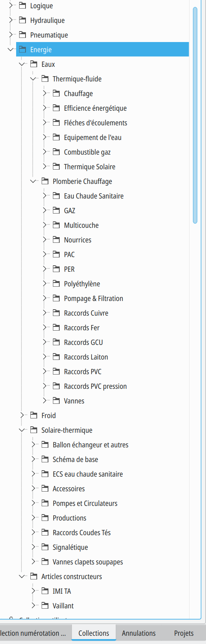Click the Thermique-fluide folder icon
Screen dimensions: 206x644
coord(45,79)
